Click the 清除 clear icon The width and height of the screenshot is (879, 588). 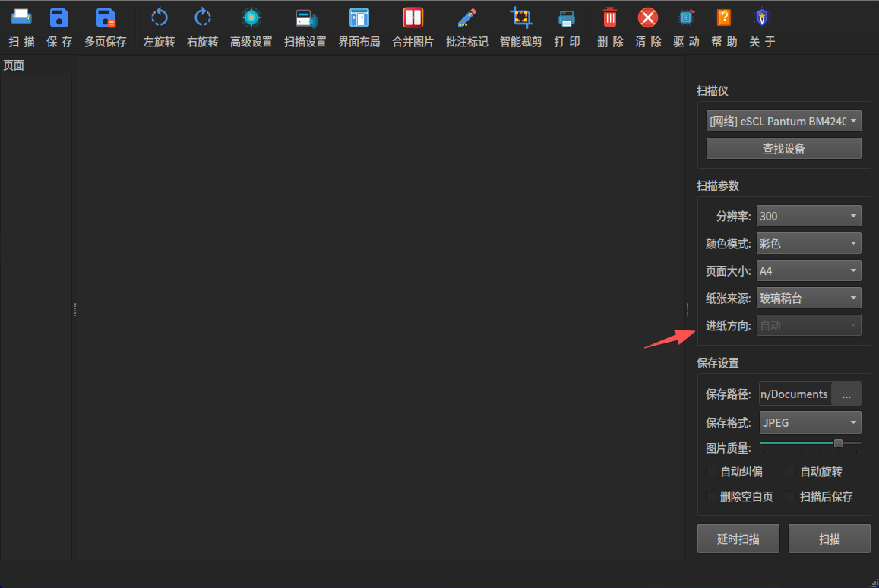648,27
